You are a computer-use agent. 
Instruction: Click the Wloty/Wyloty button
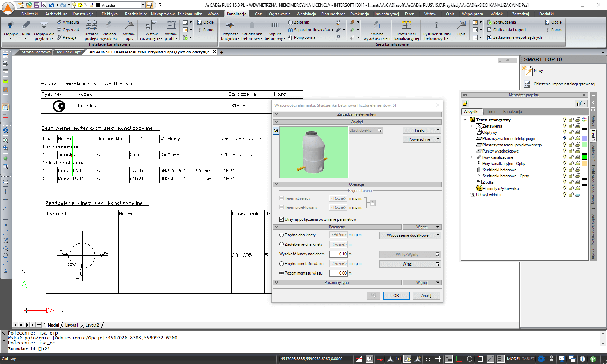click(410, 255)
